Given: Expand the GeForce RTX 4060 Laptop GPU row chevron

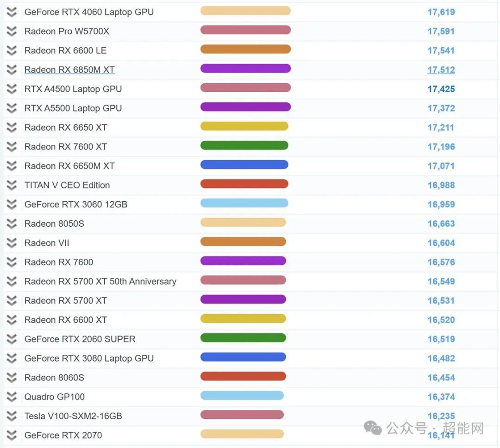Looking at the screenshot, I should coord(12,12).
